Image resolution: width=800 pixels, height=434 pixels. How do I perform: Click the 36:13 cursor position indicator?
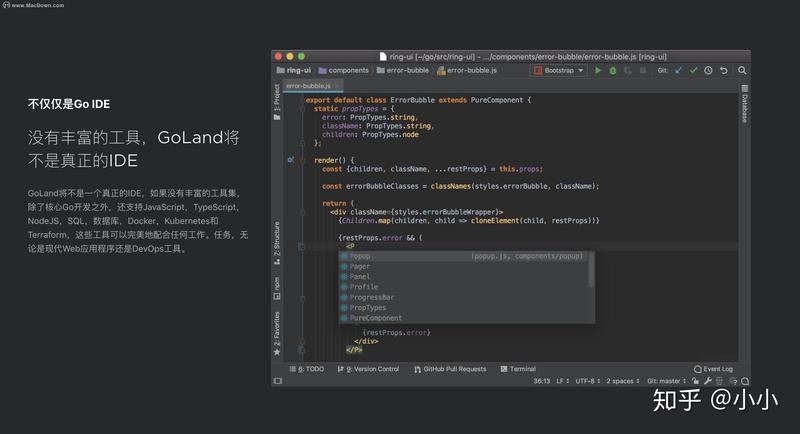(x=542, y=381)
